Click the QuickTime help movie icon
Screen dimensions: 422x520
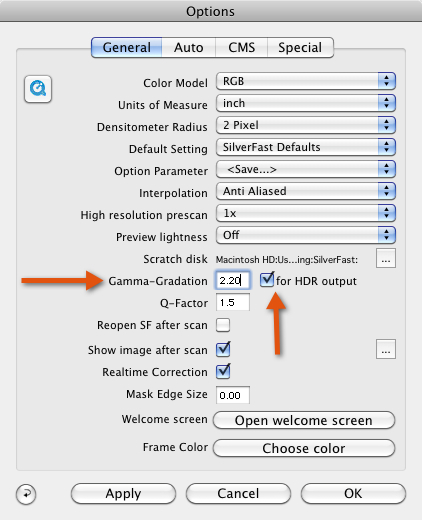(x=38, y=89)
